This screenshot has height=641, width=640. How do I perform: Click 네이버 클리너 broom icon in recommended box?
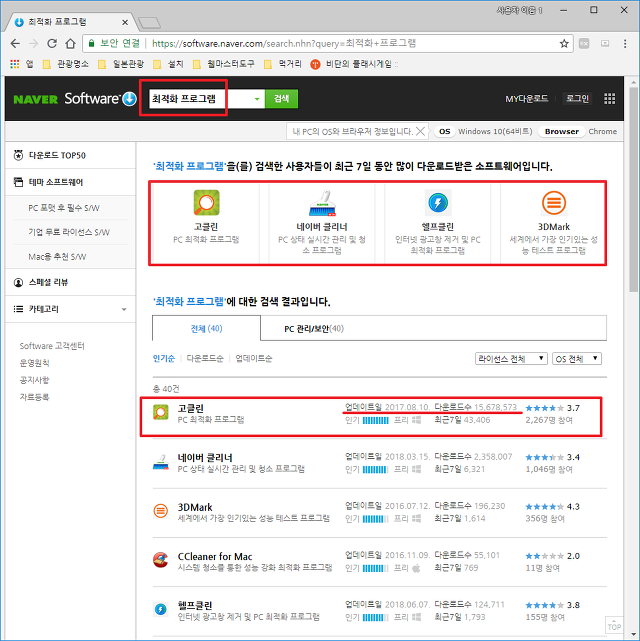point(322,203)
